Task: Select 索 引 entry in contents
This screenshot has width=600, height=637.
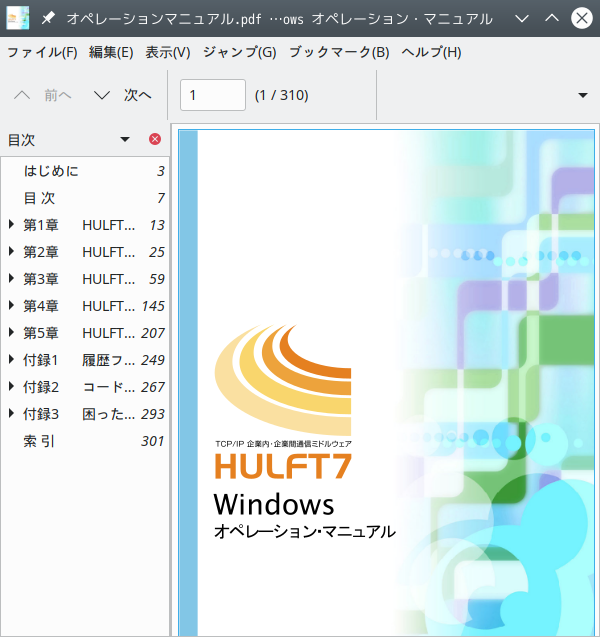Action: click(39, 441)
